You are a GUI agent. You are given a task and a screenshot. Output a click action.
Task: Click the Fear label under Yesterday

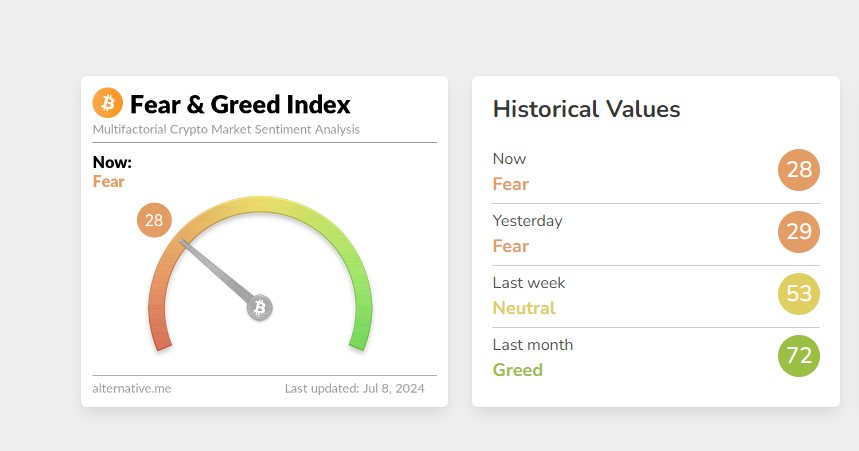(x=510, y=246)
